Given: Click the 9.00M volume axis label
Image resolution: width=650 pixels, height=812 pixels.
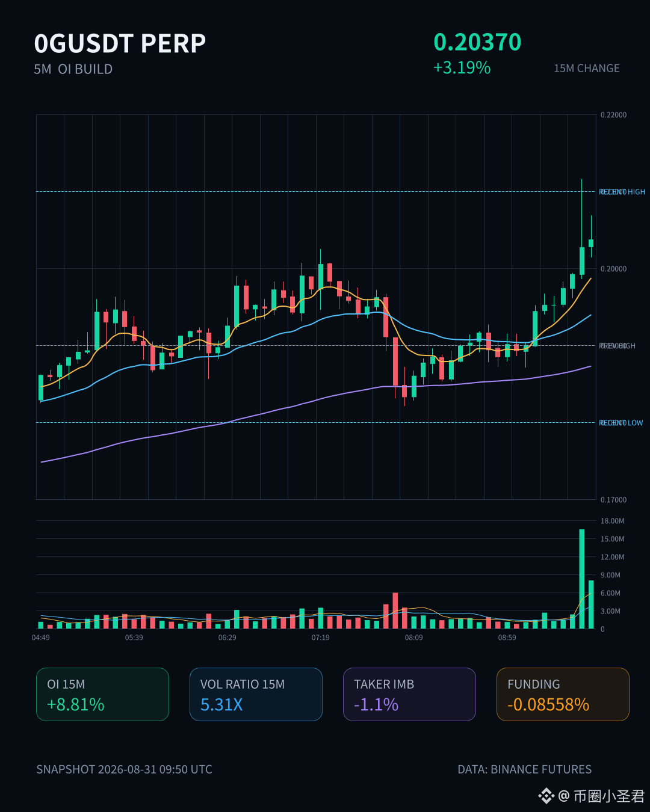Looking at the screenshot, I should (x=610, y=575).
